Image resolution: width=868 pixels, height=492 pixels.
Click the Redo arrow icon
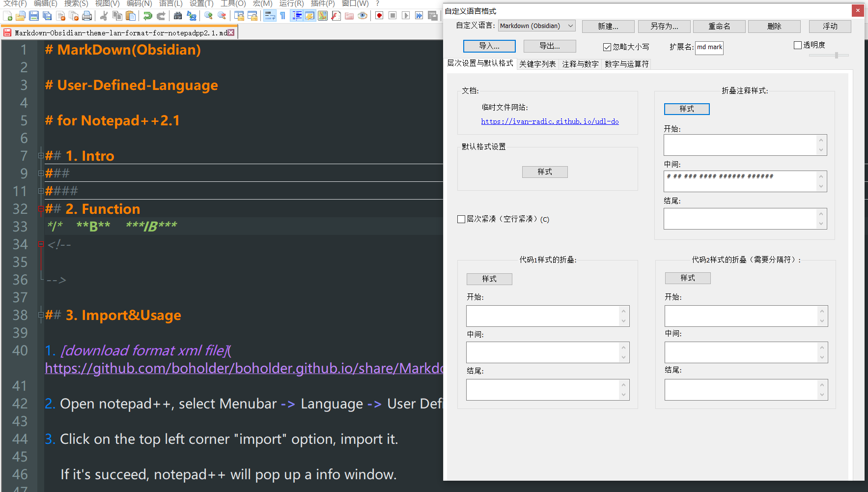[161, 16]
